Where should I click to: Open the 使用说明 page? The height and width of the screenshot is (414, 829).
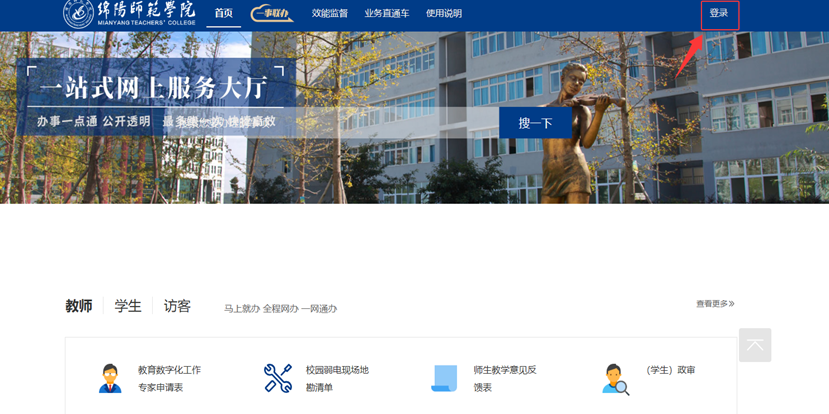pyautogui.click(x=444, y=14)
